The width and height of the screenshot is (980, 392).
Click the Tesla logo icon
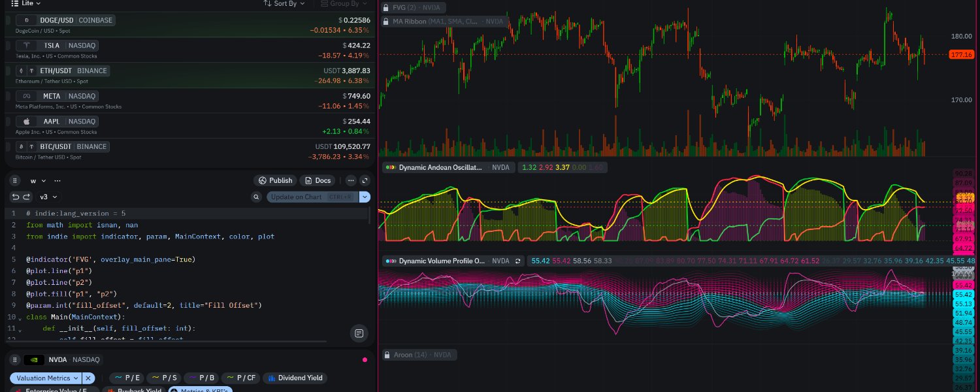(27, 45)
